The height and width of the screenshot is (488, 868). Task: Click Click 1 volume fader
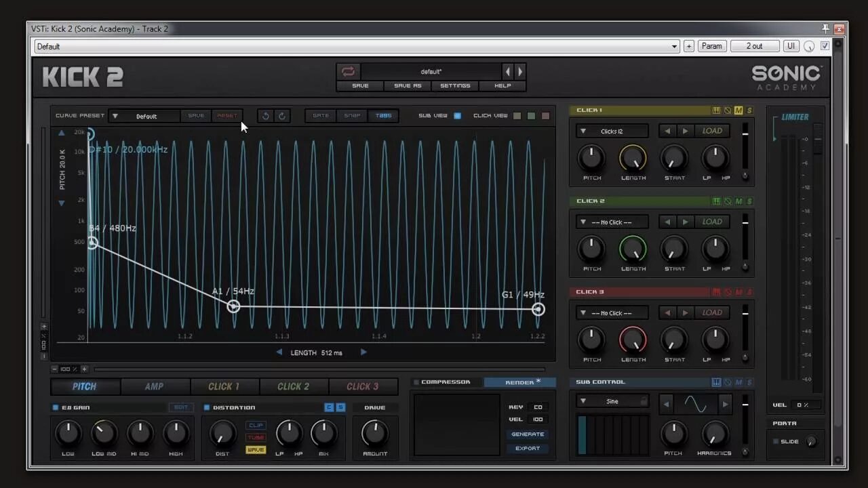point(745,134)
